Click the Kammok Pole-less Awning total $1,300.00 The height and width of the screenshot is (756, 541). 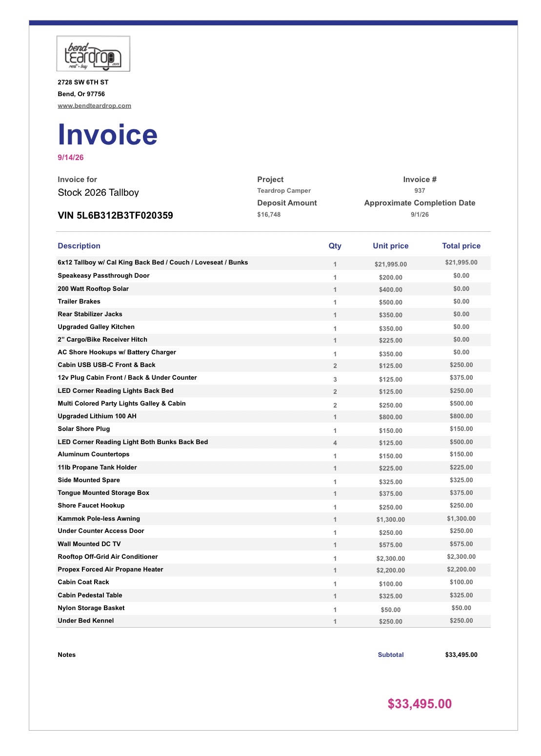461,518
